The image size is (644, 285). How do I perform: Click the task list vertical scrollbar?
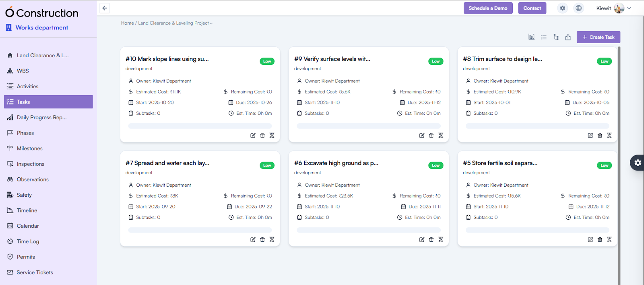(x=619, y=165)
